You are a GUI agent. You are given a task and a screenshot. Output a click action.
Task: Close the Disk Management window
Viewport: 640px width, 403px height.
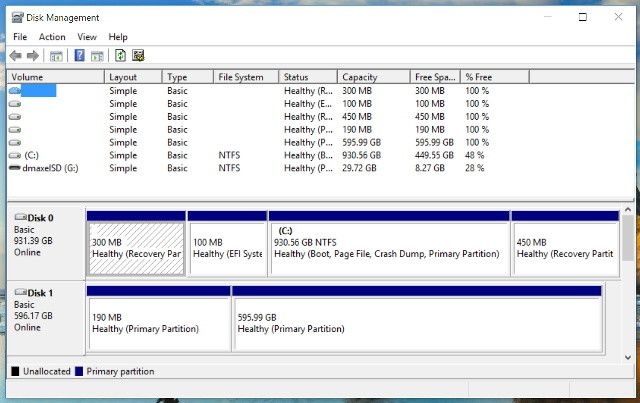coord(618,17)
